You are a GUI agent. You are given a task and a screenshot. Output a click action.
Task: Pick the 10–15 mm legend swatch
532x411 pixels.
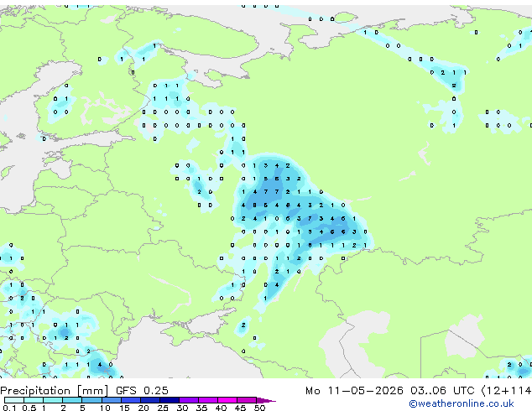point(112,400)
